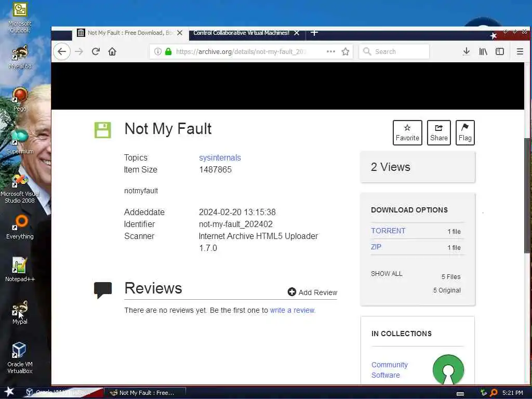Click the Start star button on taskbar
This screenshot has height=399, width=532.
pyautogui.click(x=9, y=392)
